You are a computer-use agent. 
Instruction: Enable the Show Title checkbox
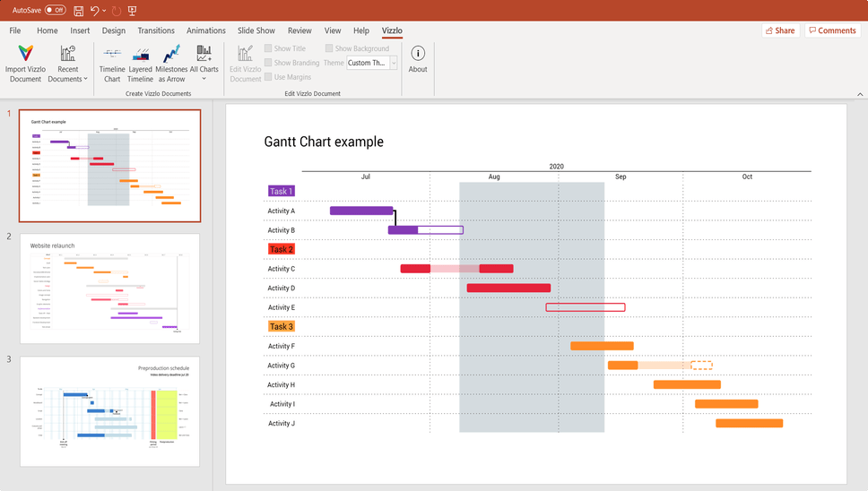click(268, 48)
